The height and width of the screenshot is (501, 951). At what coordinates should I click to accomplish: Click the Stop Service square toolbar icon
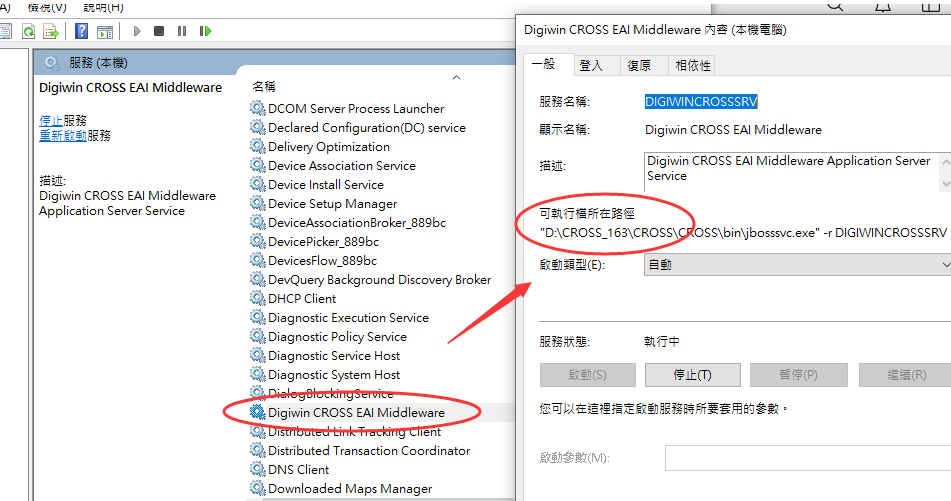(159, 32)
